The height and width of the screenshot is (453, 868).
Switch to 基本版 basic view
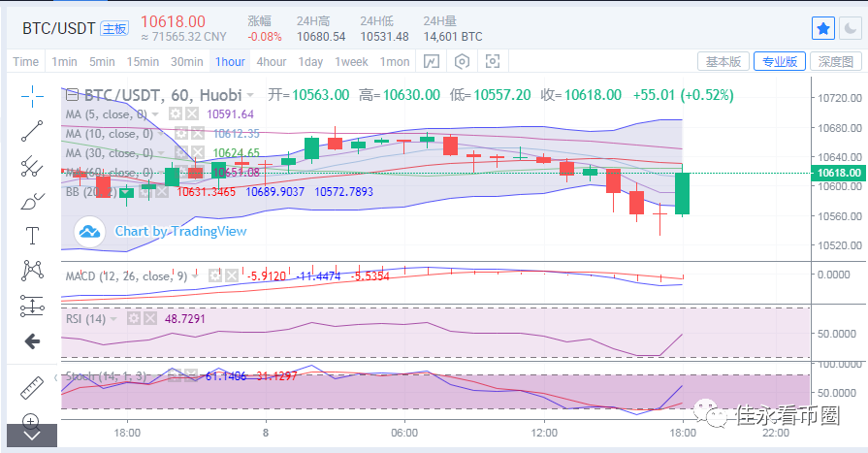(x=723, y=61)
